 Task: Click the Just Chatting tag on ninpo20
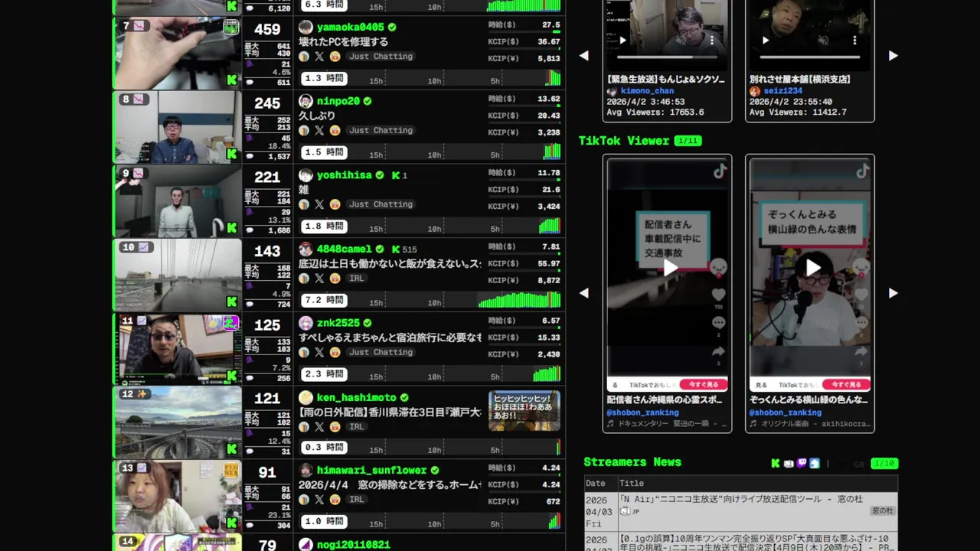coord(381,131)
